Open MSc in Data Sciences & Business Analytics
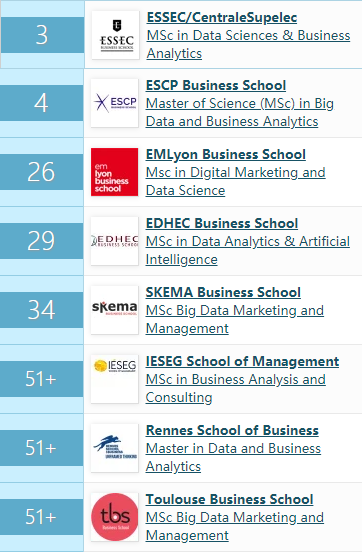The height and width of the screenshot is (553, 362). (x=248, y=44)
